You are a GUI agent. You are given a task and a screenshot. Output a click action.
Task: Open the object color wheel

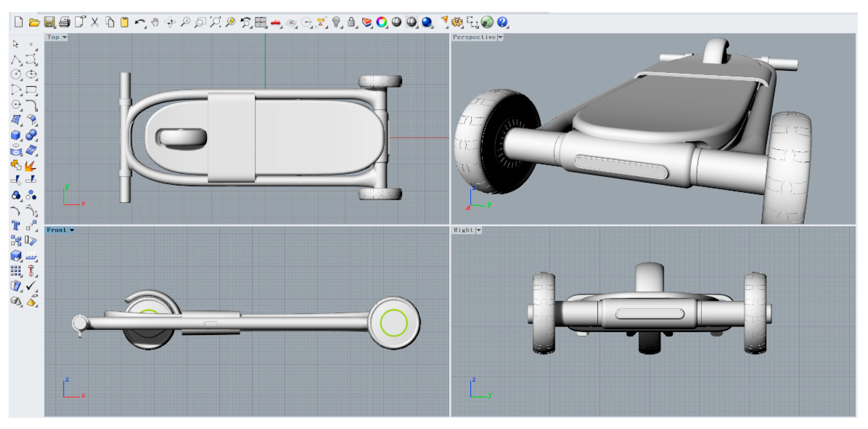pos(381,22)
